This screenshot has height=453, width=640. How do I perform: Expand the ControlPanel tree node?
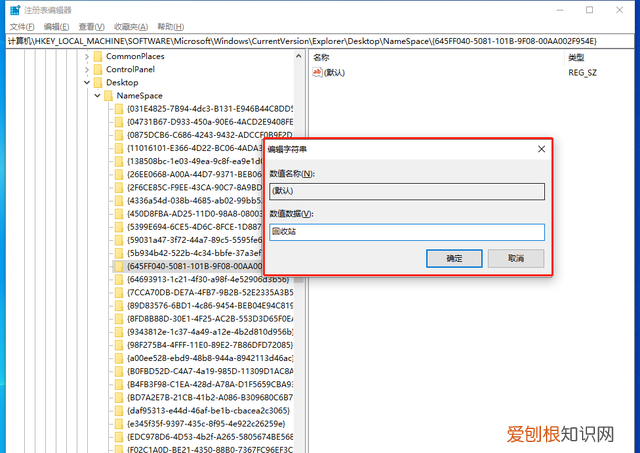coord(87,70)
